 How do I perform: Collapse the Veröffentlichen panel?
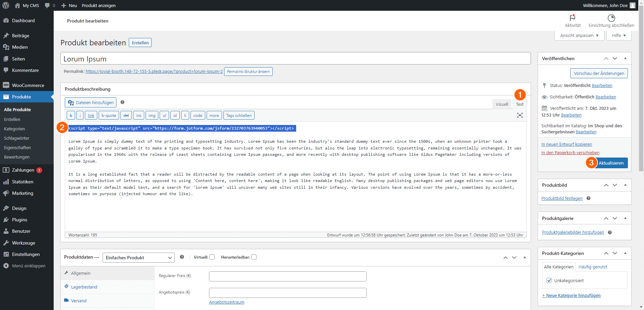click(x=625, y=58)
